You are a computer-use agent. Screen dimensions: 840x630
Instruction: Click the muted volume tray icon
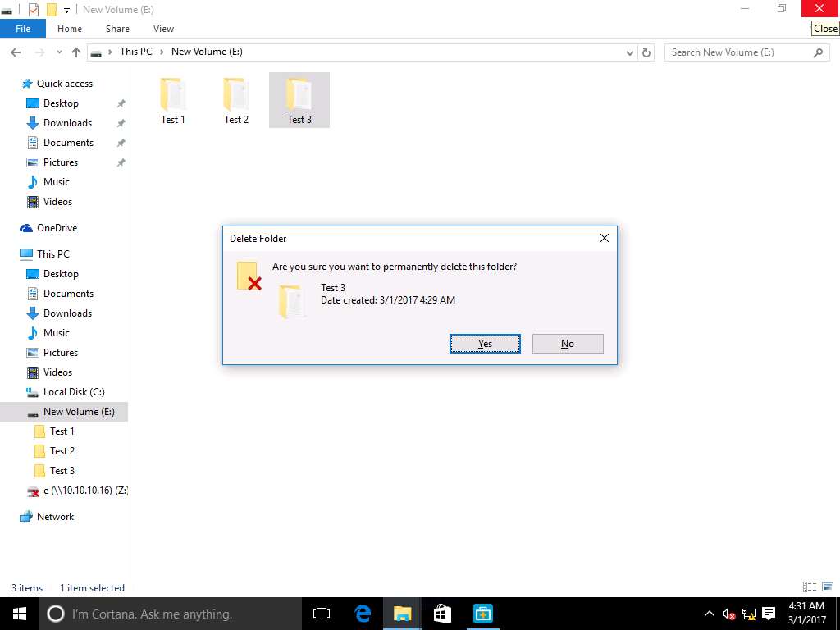point(728,614)
